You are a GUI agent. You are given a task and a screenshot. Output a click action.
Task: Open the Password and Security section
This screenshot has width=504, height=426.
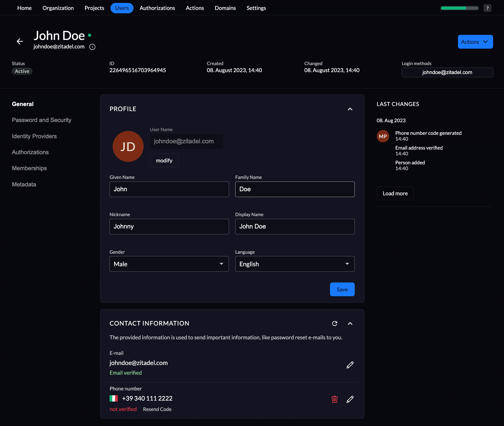click(41, 120)
